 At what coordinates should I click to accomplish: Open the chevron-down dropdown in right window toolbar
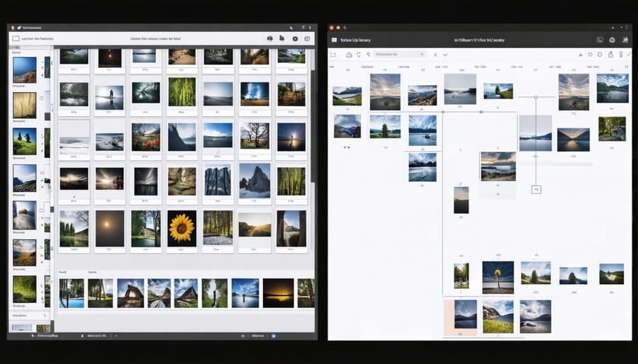[445, 55]
